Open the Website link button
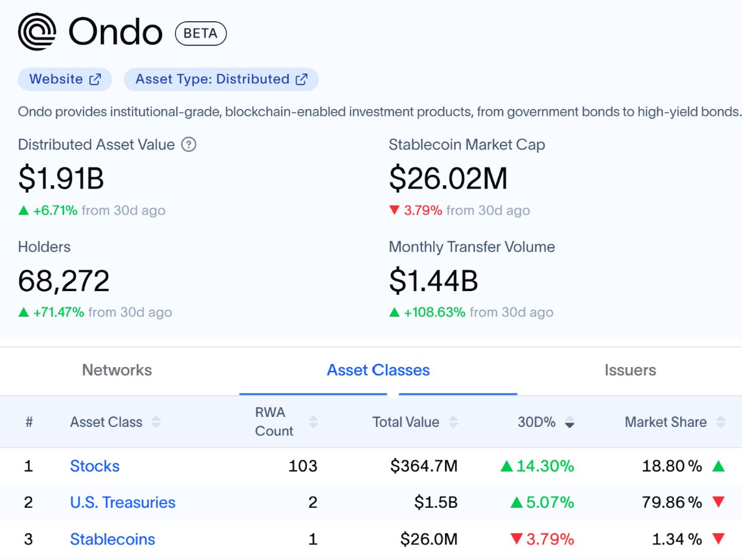 tap(65, 79)
